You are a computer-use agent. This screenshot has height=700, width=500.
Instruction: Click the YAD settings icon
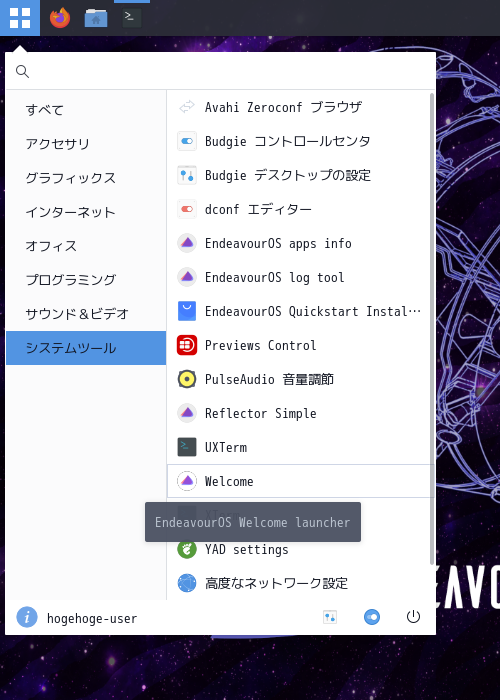(x=187, y=549)
